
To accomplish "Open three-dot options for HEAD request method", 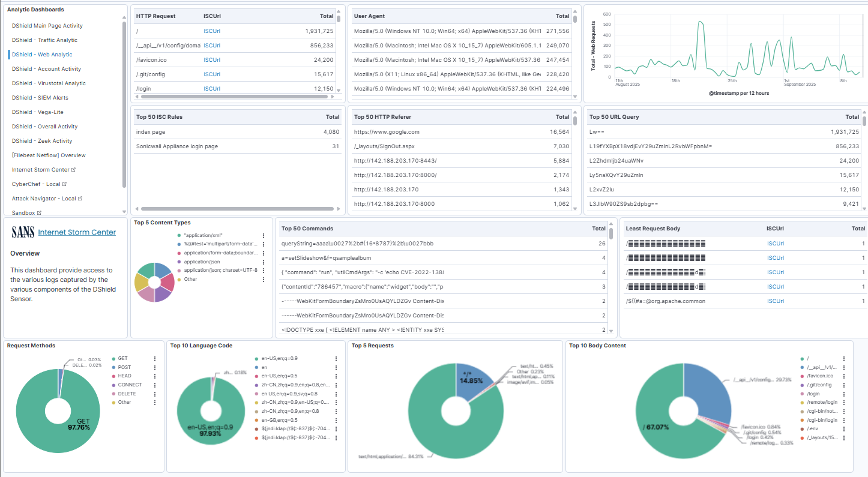I will tap(155, 376).
